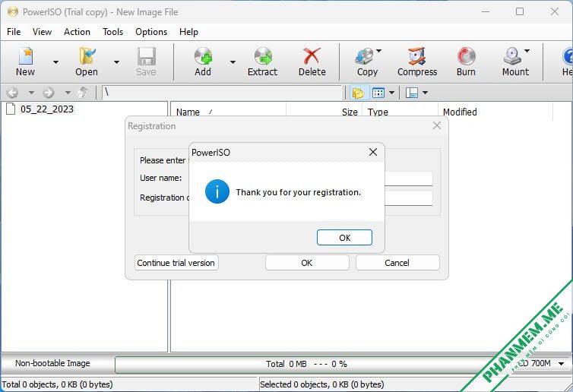Sort by the Size column header
This screenshot has width=573, height=392.
[x=324, y=112]
